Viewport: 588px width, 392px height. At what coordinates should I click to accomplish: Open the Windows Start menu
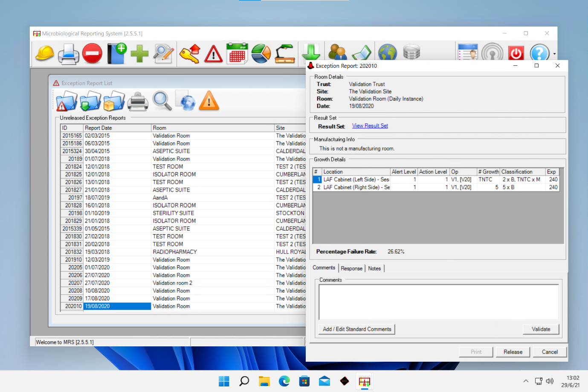pyautogui.click(x=224, y=381)
